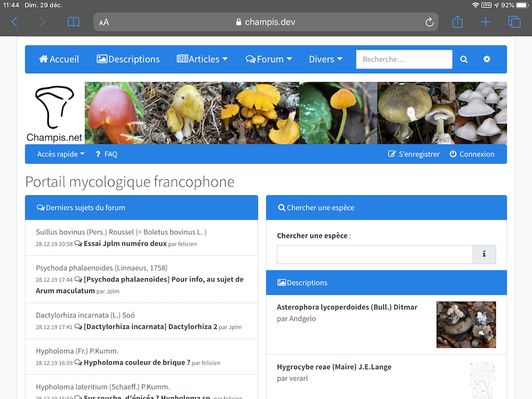Open Safari bookmarks book icon
The height and width of the screenshot is (399, 532).
pos(73,22)
